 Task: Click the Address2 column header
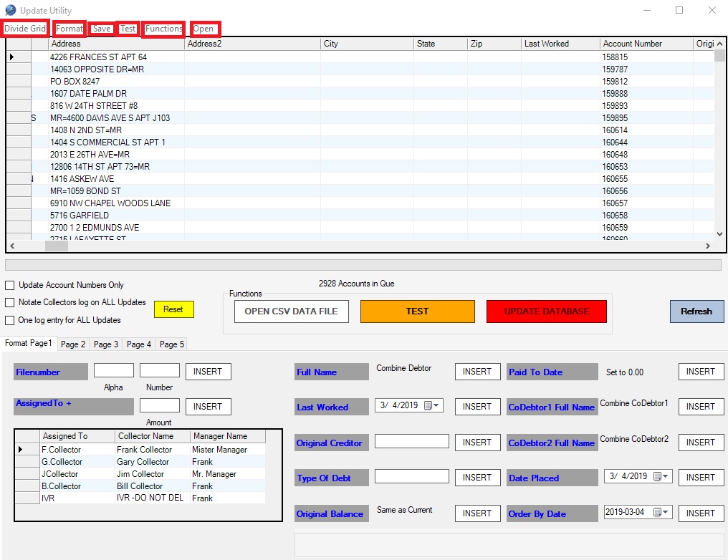click(x=252, y=44)
